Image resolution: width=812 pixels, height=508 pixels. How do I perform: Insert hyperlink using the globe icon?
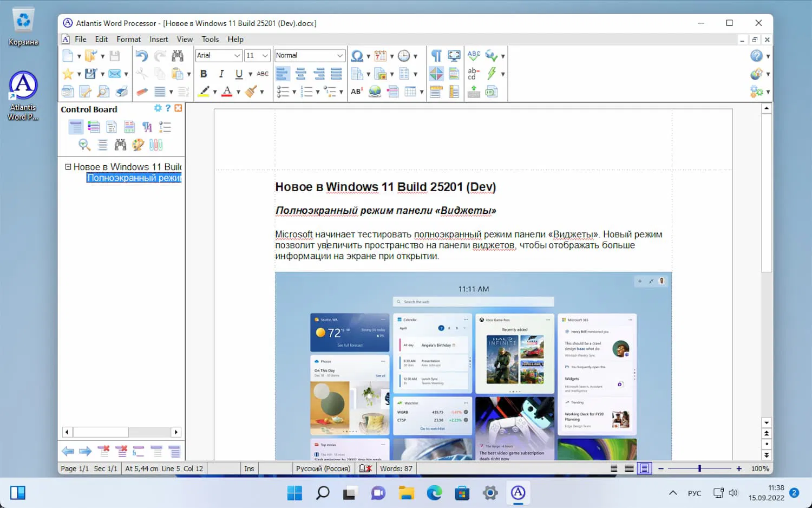pyautogui.click(x=375, y=92)
